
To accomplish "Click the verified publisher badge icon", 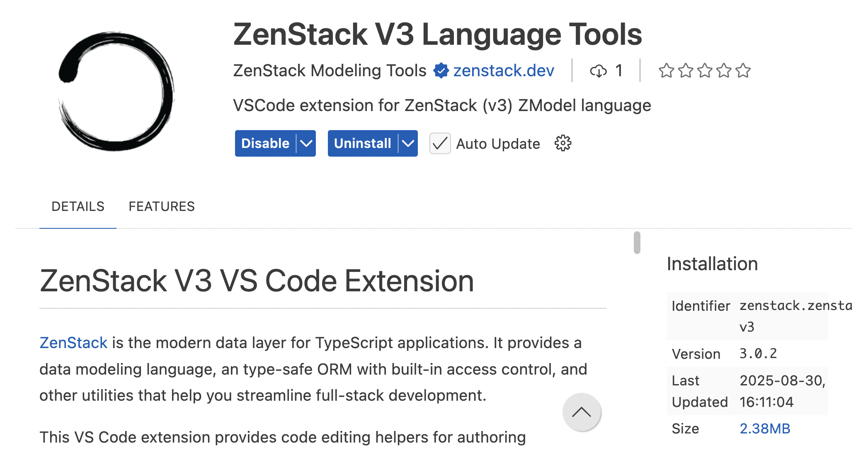I will pos(440,70).
